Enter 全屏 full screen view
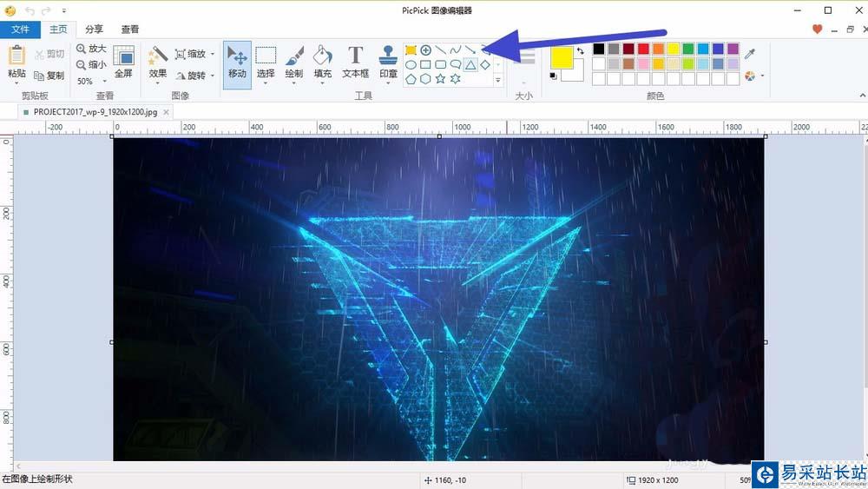Image resolution: width=868 pixels, height=489 pixels. pos(123,62)
